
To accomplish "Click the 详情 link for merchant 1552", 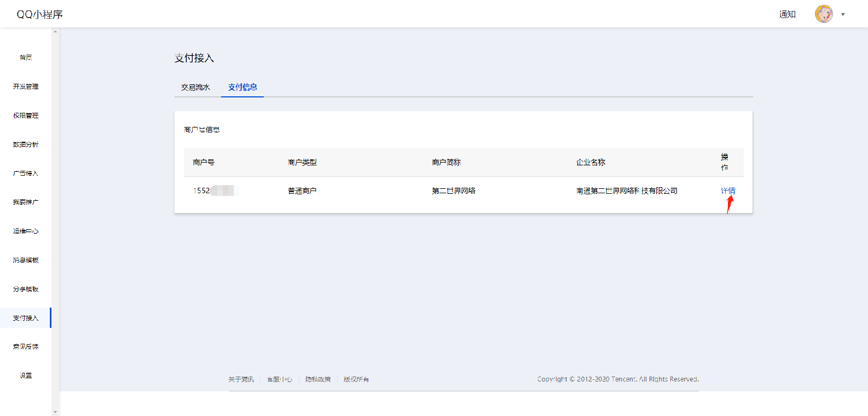I will pos(728,190).
